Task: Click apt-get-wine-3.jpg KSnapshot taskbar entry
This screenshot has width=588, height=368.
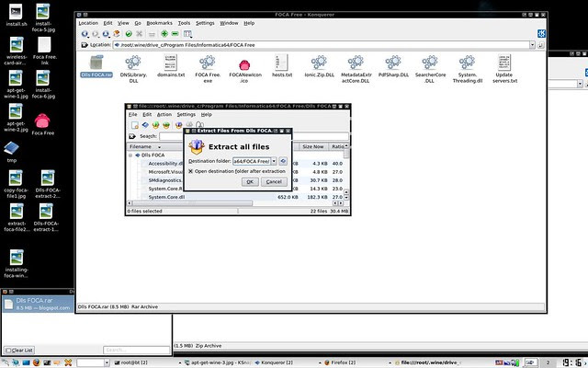Action: click(x=218, y=362)
